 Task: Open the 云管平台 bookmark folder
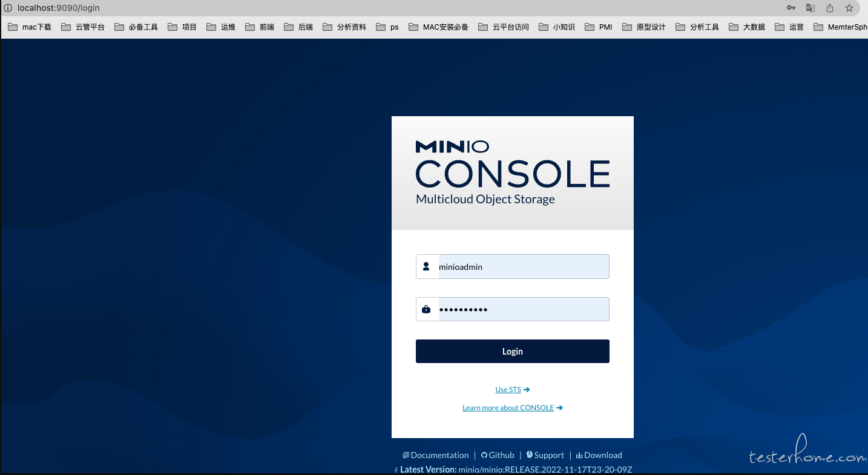(x=83, y=27)
